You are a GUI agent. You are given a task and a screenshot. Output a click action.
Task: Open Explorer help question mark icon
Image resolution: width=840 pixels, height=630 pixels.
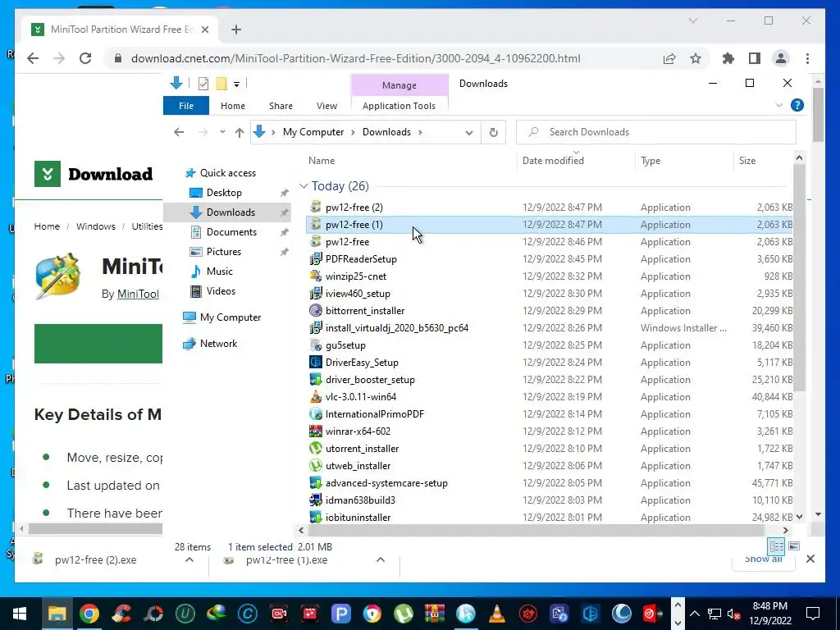click(x=797, y=106)
